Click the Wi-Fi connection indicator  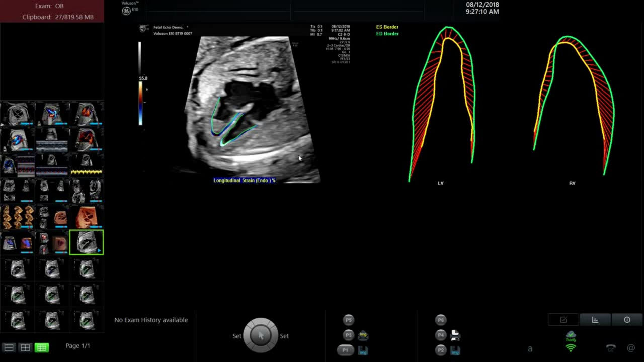point(571,348)
